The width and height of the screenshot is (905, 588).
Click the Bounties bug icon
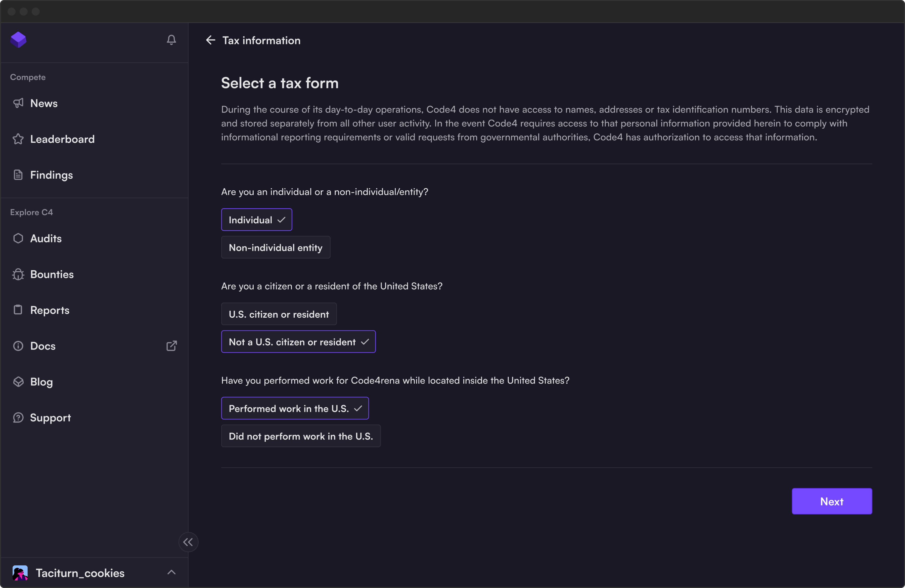tap(18, 274)
